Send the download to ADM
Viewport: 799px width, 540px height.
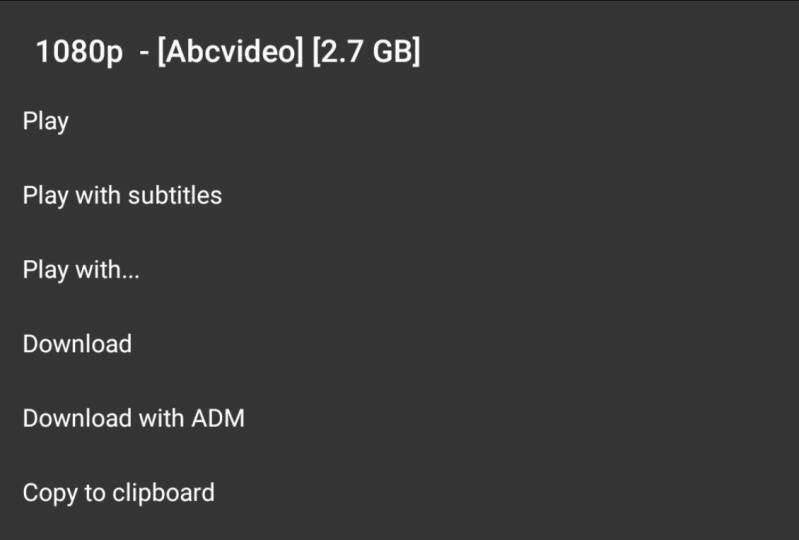point(133,418)
